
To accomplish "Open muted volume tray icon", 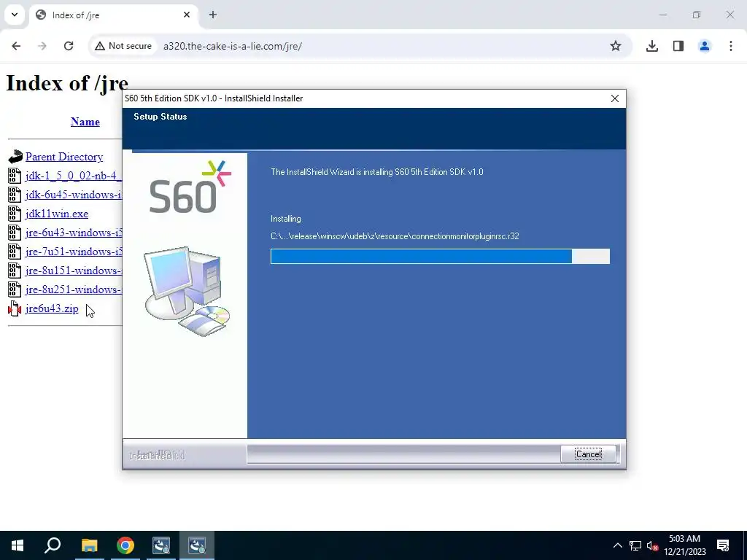I will pyautogui.click(x=652, y=545).
